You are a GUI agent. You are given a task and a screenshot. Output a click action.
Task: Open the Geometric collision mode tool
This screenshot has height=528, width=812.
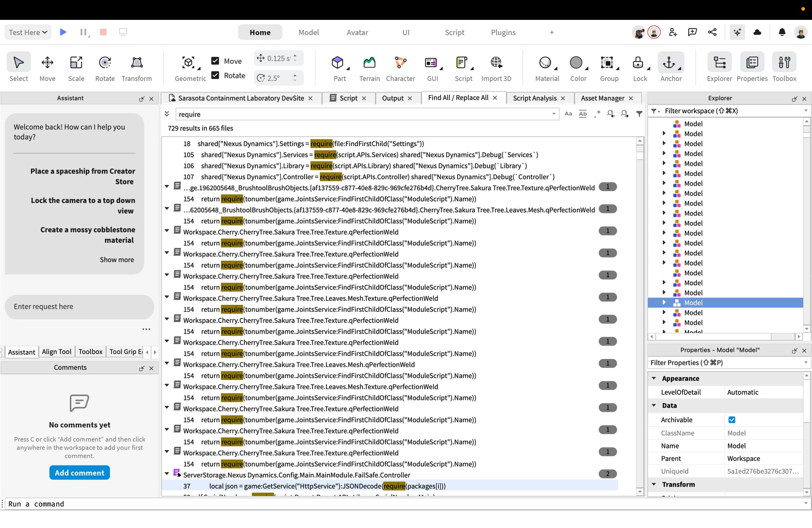click(x=190, y=67)
